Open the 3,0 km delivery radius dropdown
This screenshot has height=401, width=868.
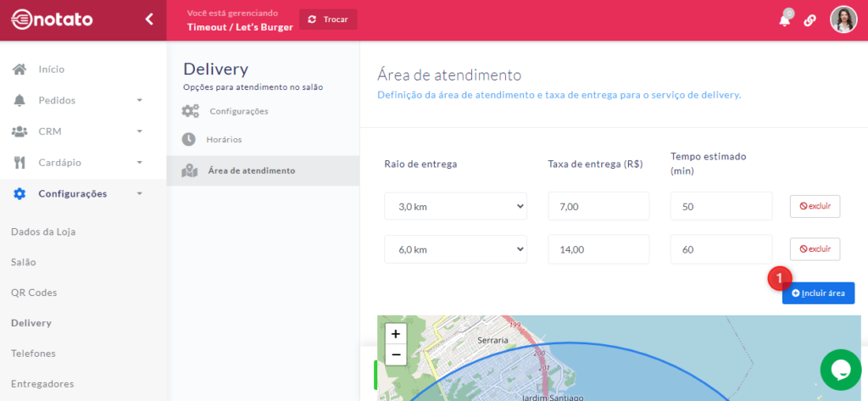tap(455, 206)
